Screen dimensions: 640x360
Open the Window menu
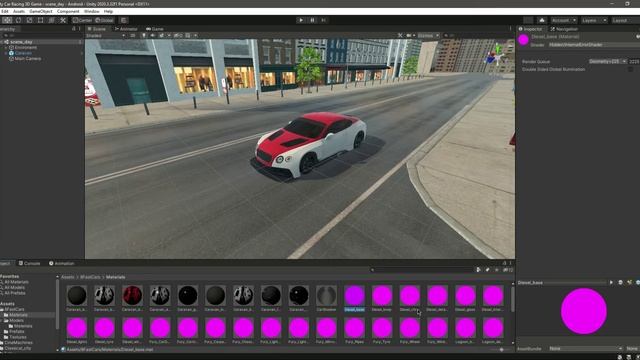[91, 11]
